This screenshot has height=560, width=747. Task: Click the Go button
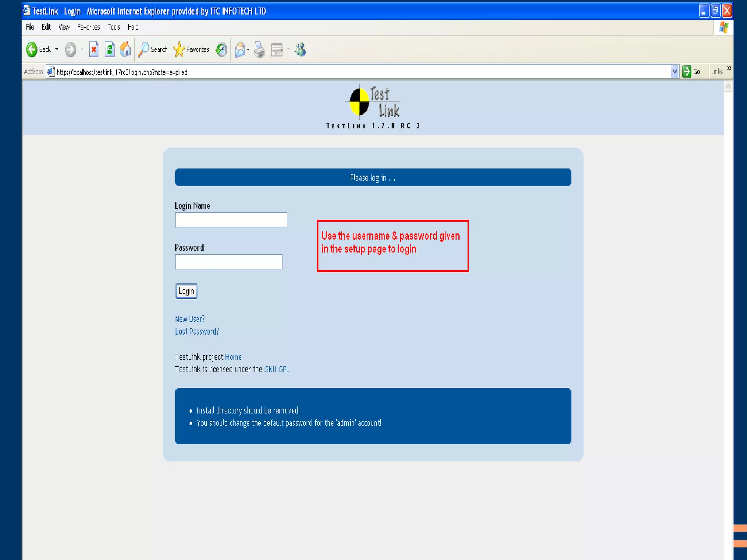tap(692, 72)
